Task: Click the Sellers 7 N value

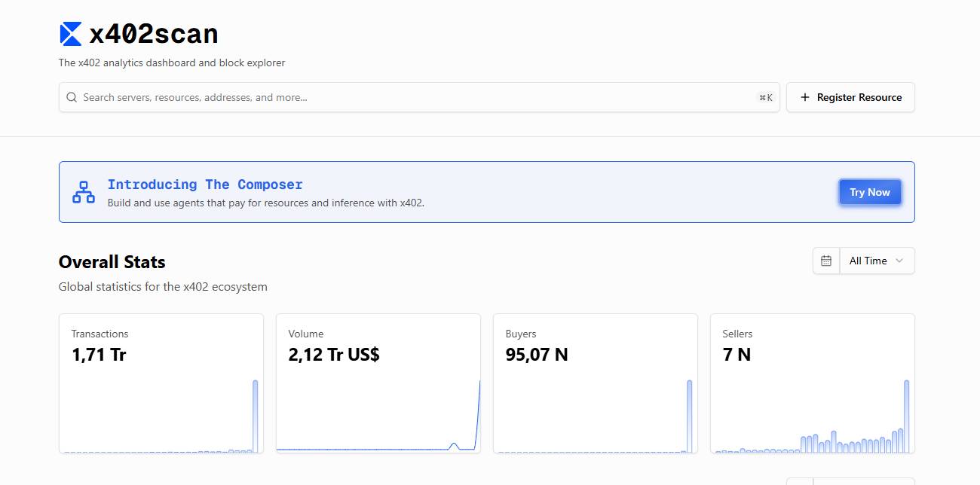Action: [x=737, y=355]
